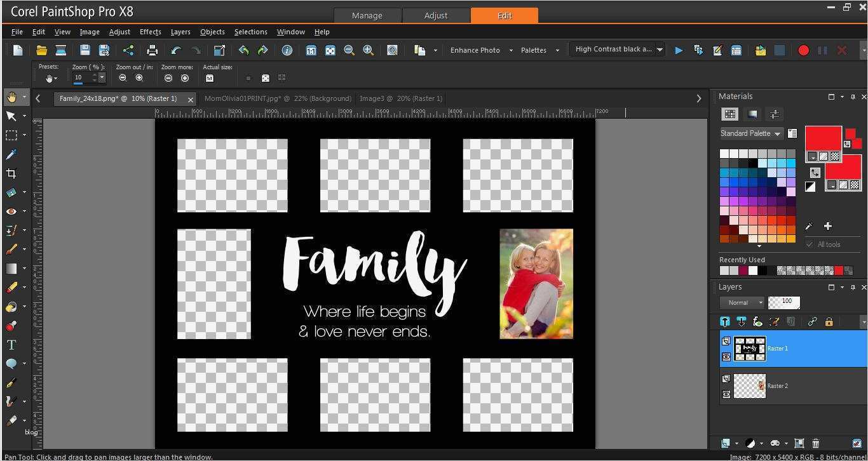868x461 pixels.
Task: Open image information with the info icon
Action: coord(286,50)
